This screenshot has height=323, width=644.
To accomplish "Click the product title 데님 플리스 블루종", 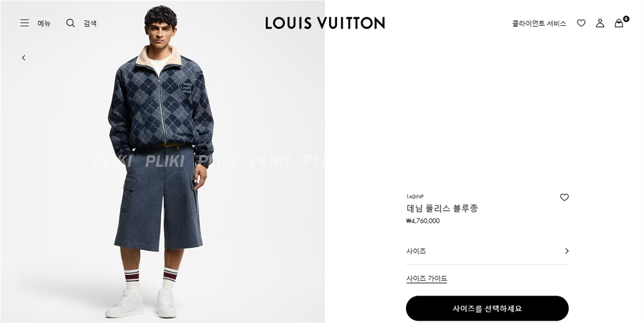I will pyautogui.click(x=442, y=208).
